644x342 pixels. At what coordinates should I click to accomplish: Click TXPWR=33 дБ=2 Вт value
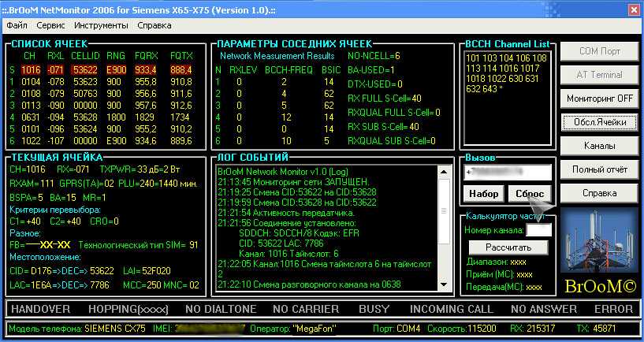click(140, 169)
